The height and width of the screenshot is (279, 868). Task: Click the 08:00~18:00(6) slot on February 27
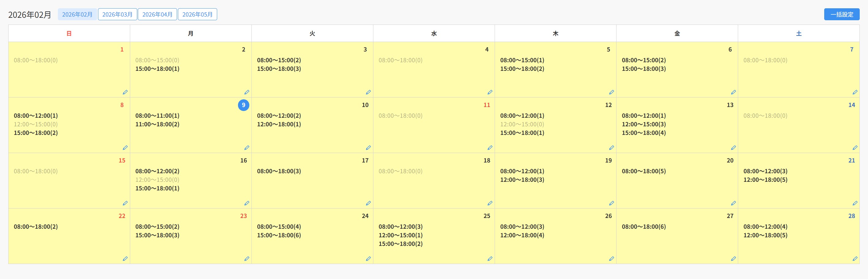coord(643,227)
